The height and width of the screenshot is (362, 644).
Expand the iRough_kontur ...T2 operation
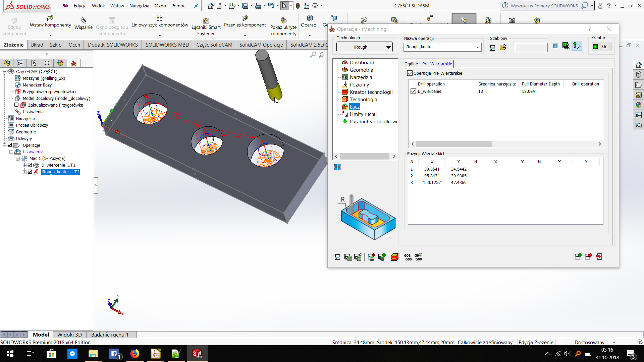(24, 172)
